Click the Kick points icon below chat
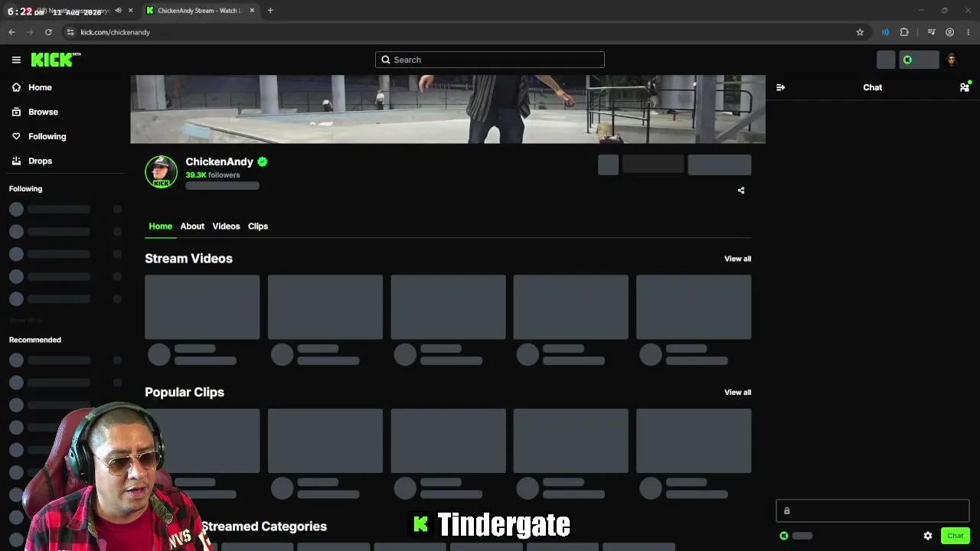 (x=784, y=536)
